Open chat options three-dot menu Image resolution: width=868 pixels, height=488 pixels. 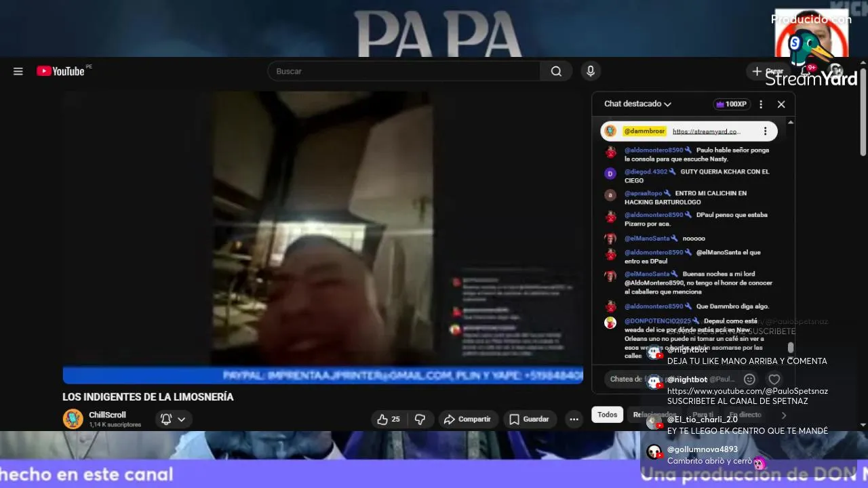click(x=761, y=104)
